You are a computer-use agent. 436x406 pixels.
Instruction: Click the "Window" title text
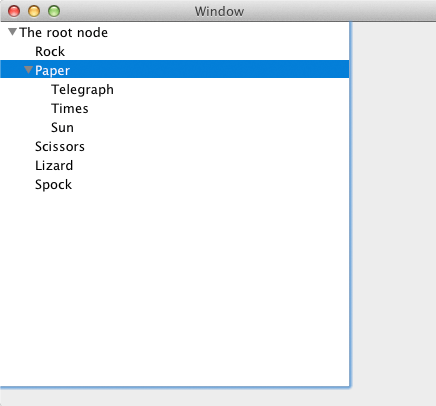pyautogui.click(x=219, y=11)
